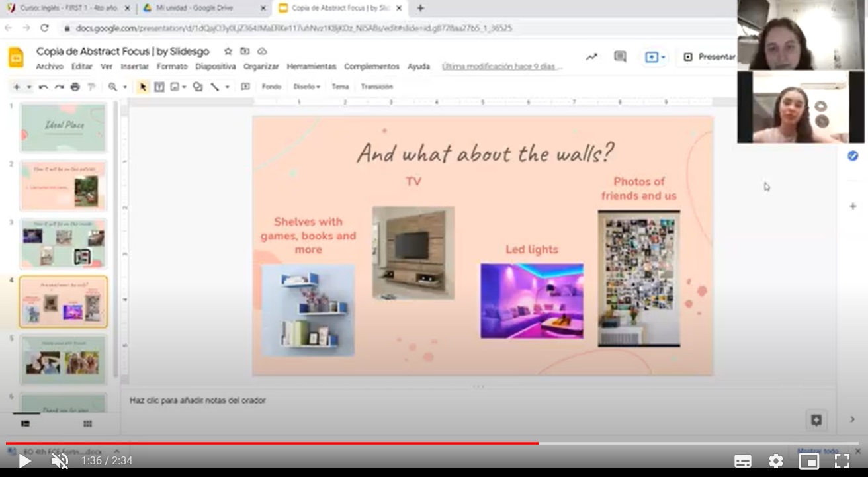Viewport: 868px width, 477px height.
Task: Expand the Diseño dropdown
Action: [307, 87]
